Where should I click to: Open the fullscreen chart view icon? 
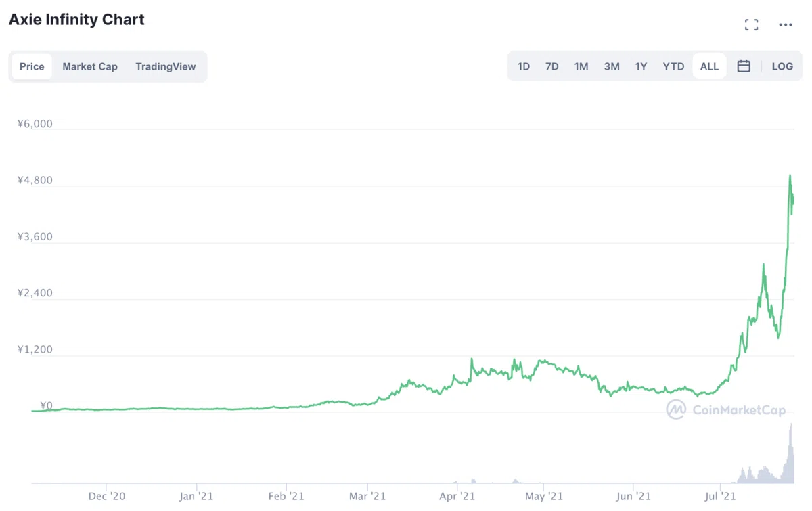tap(751, 25)
